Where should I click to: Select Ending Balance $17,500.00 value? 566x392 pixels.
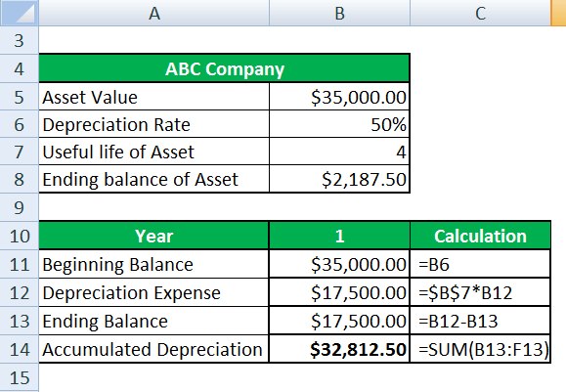coord(339,321)
